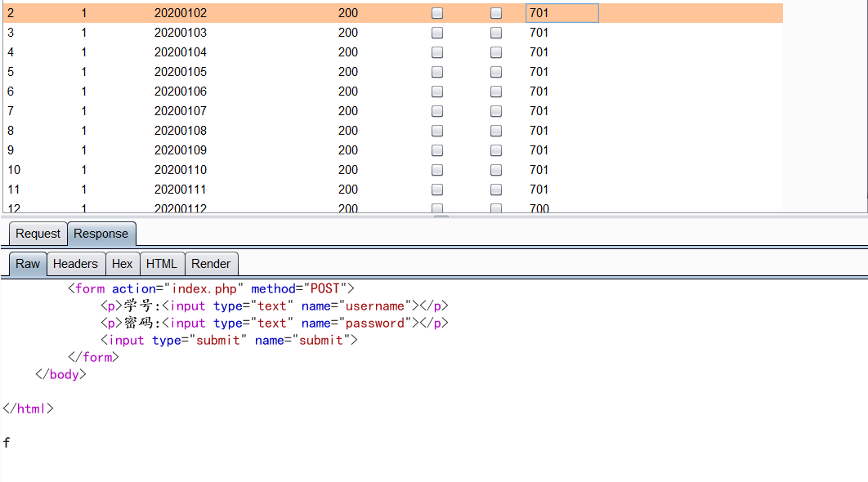Tick the first checkbox in the 20200104 row
The image size is (868, 482).
point(437,52)
